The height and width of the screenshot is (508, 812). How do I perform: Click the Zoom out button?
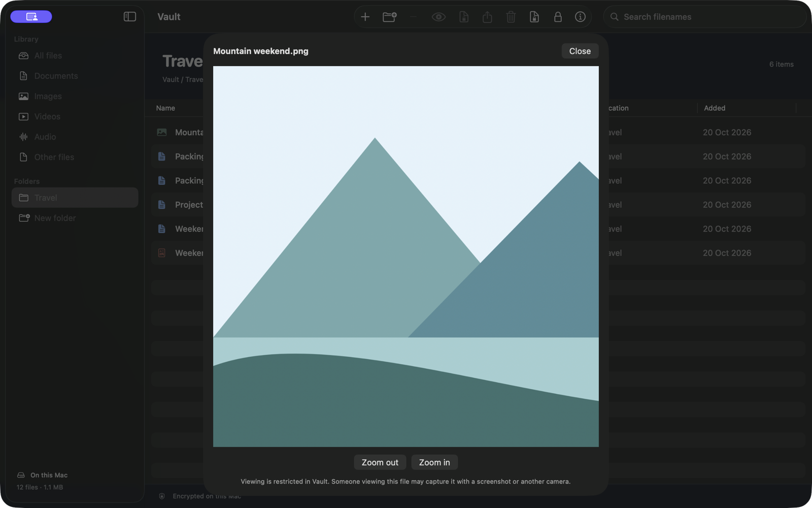tap(380, 462)
